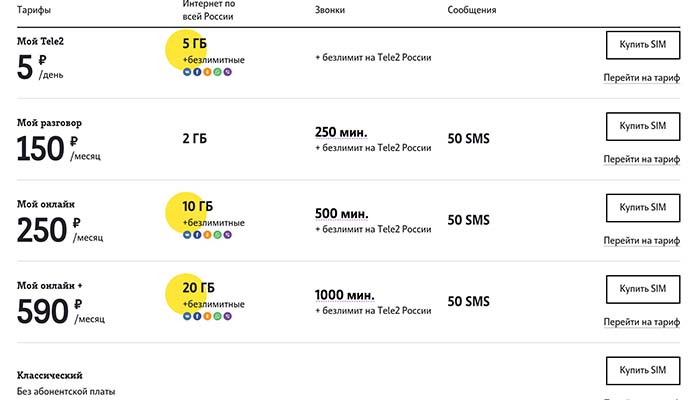Click the Facebook icon in Мой онлайн 250 row
Image resolution: width=700 pixels, height=400 pixels.
tap(197, 235)
